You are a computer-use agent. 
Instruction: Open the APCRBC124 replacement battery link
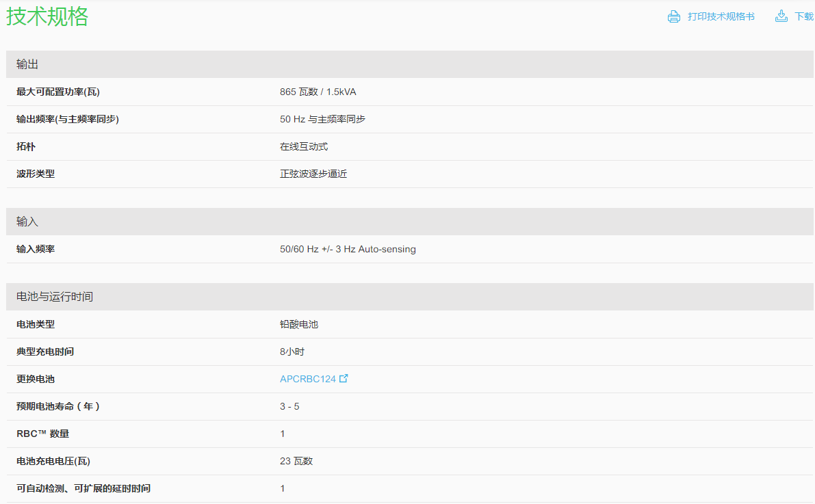[307, 379]
